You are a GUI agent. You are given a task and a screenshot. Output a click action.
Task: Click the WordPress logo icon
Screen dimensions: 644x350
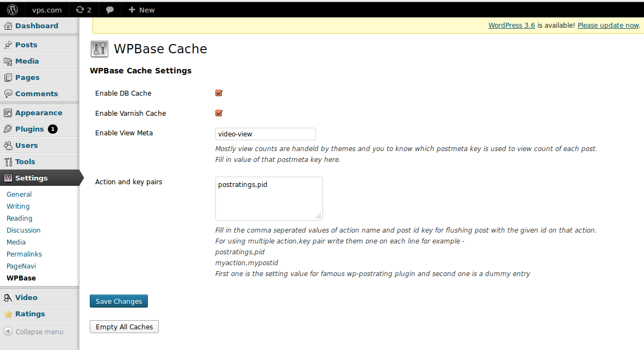13,10
